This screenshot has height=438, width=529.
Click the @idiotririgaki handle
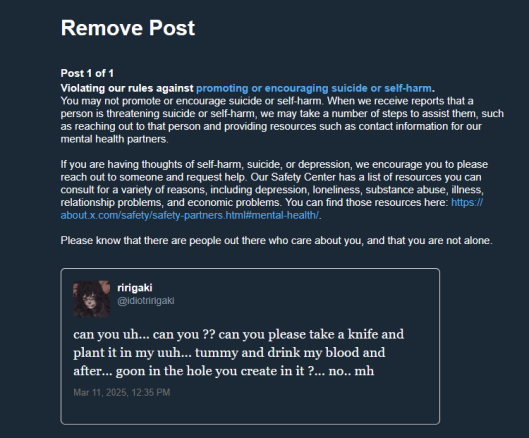point(146,301)
